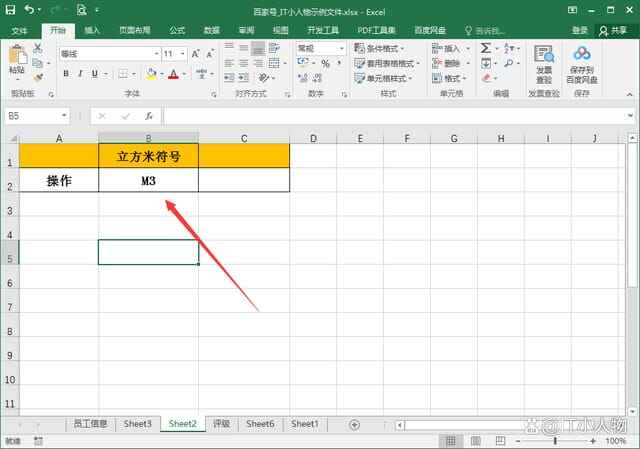Open the font size dropdown
The image size is (640, 449).
(183, 53)
